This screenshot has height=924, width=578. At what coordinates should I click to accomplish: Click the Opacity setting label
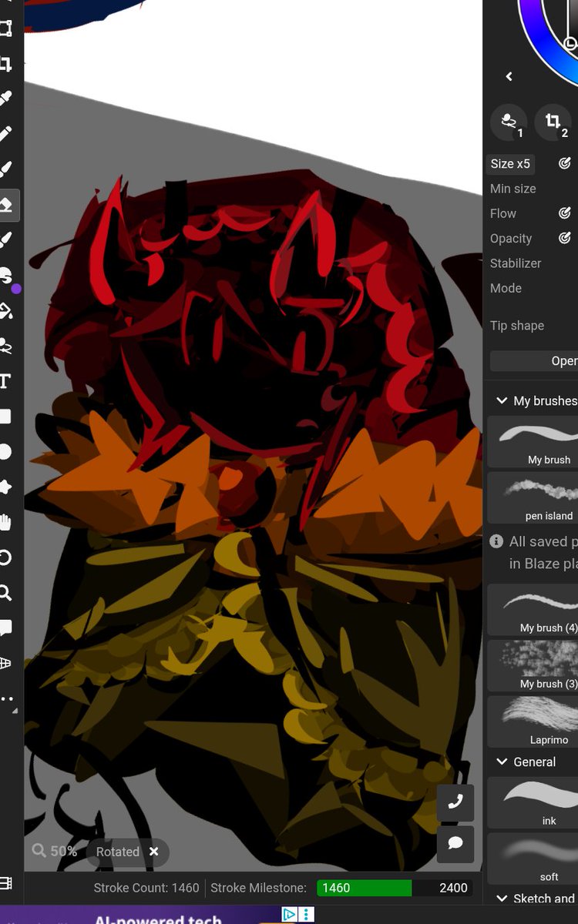(511, 239)
